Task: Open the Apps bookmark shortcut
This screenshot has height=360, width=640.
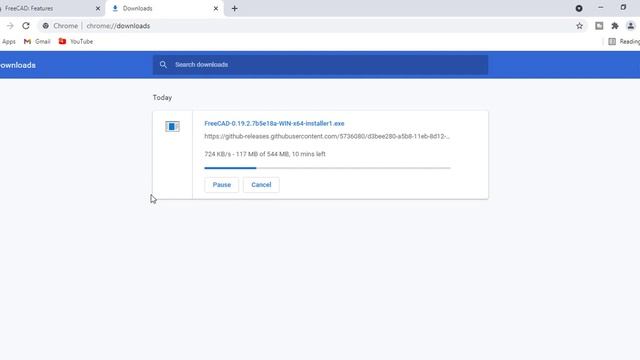Action: coord(8,42)
